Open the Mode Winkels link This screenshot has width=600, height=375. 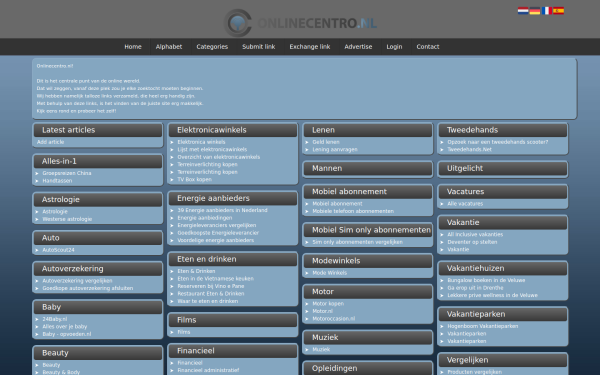click(x=329, y=273)
